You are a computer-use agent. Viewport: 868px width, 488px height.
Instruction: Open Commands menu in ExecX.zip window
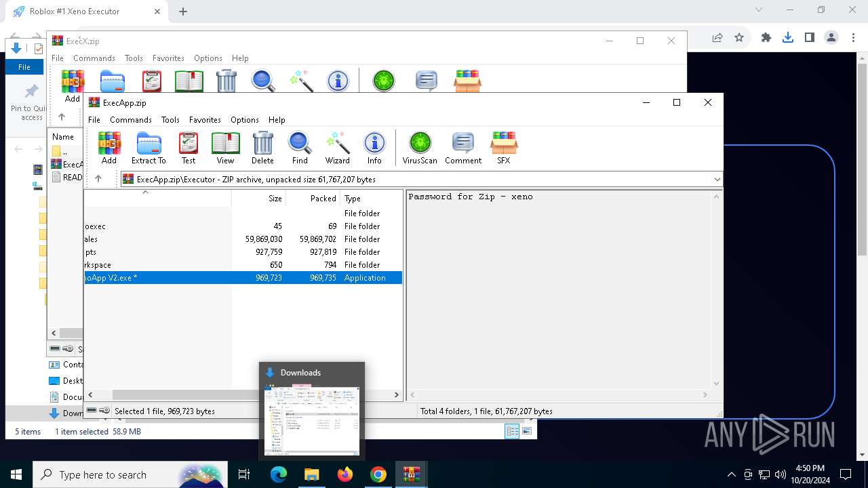(94, 58)
